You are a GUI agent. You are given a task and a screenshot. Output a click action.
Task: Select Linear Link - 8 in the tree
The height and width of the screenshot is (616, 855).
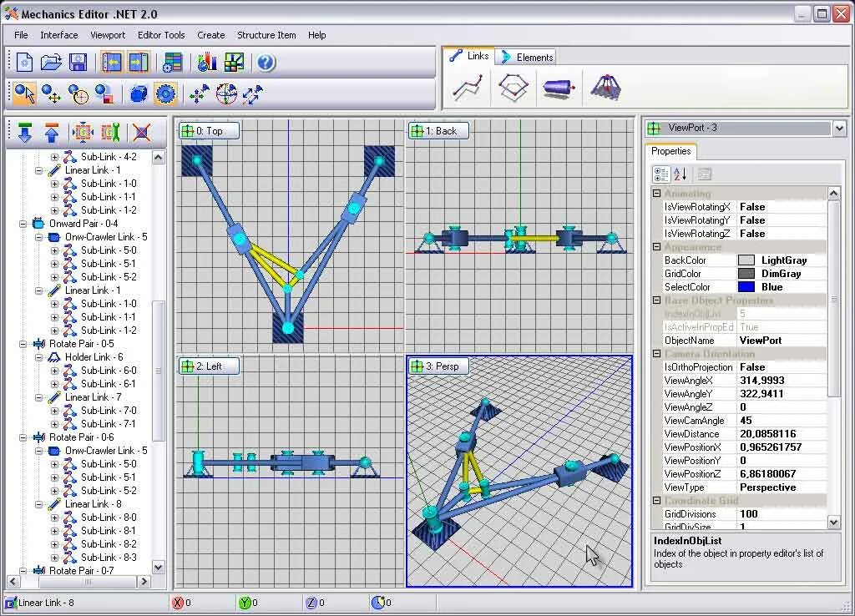(94, 504)
